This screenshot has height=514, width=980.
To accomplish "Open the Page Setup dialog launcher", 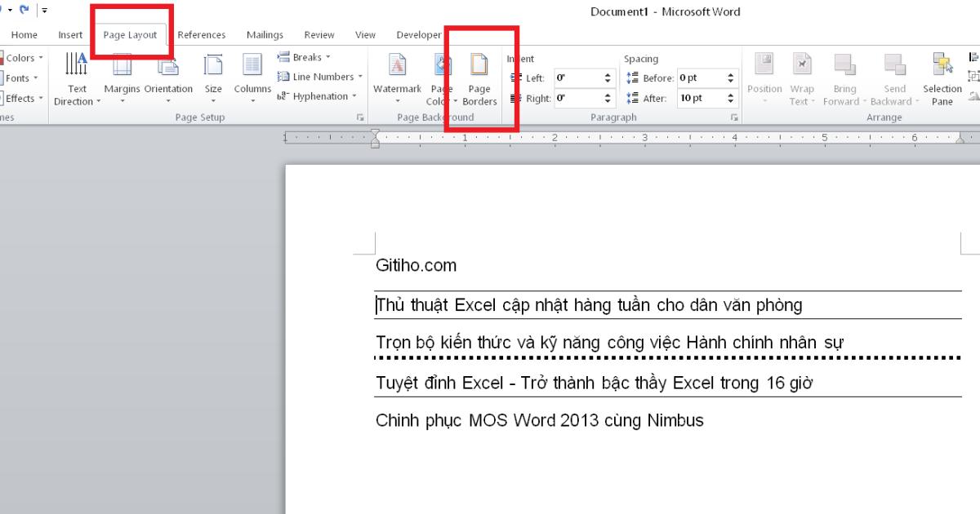I will (360, 118).
